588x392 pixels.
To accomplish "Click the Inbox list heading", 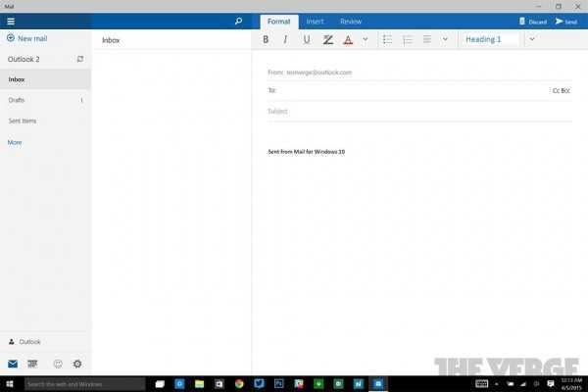I will click(x=111, y=40).
